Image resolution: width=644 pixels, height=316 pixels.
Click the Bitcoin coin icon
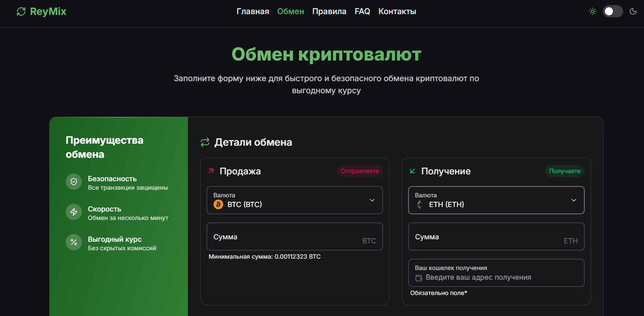(218, 205)
